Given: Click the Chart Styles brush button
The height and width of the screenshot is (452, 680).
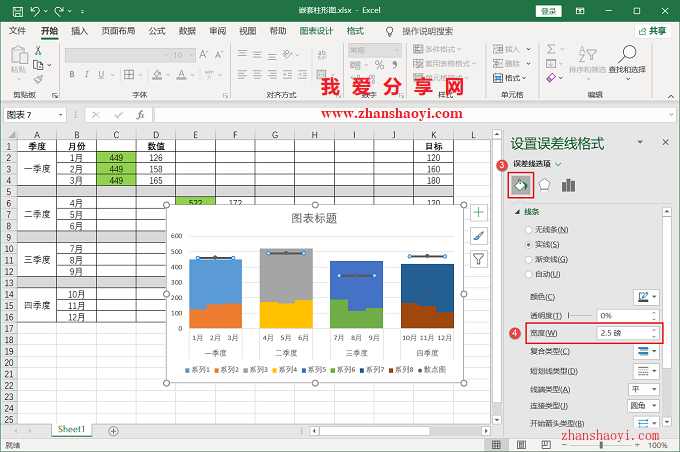Looking at the screenshot, I should (478, 236).
